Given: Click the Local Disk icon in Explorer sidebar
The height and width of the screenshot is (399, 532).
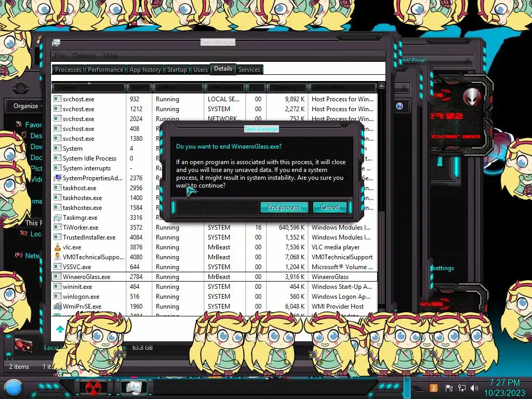Looking at the screenshot, I should (x=24, y=233).
